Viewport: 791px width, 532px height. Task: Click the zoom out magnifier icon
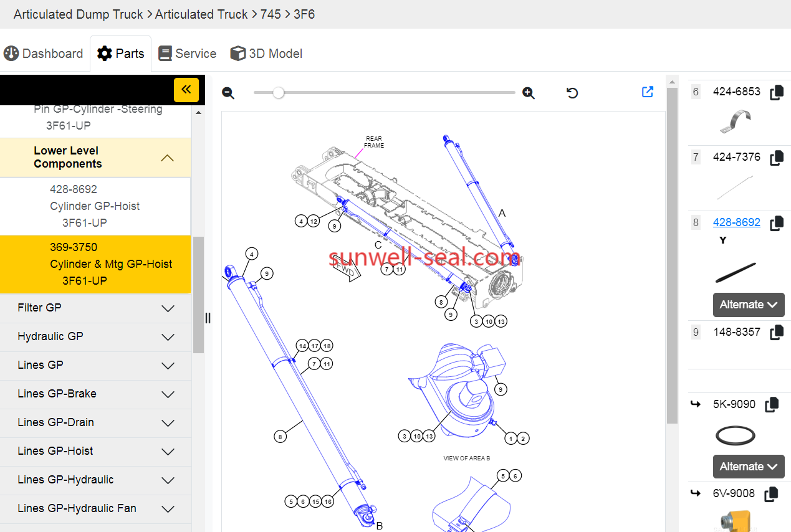point(228,93)
